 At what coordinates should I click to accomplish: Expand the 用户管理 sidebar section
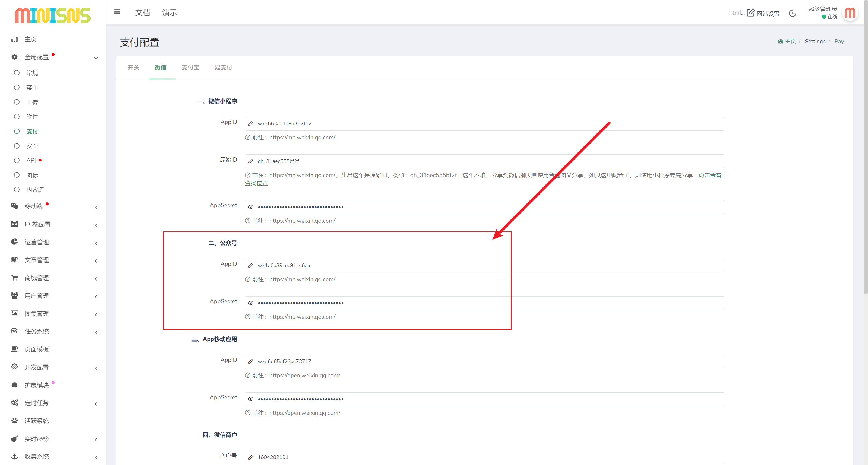coord(36,296)
